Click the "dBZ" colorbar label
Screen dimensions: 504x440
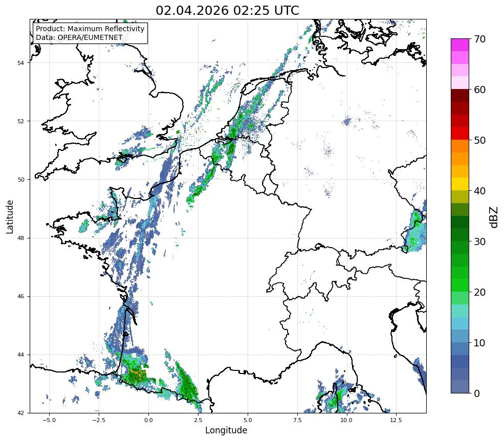(x=494, y=217)
